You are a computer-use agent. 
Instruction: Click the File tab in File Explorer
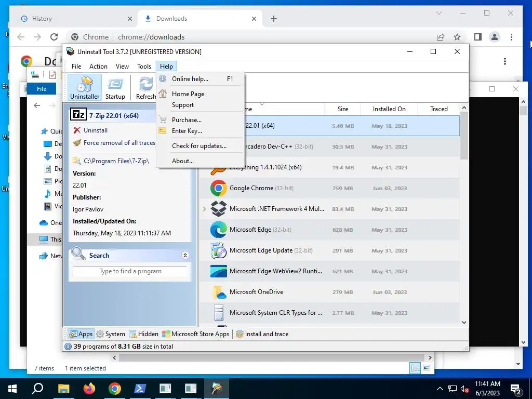(42, 89)
